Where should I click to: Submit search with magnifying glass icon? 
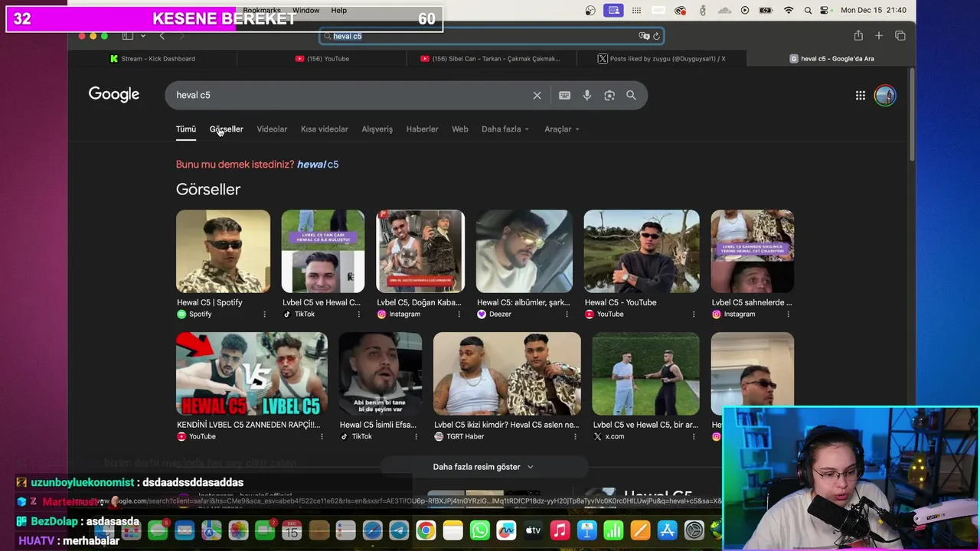coord(631,96)
